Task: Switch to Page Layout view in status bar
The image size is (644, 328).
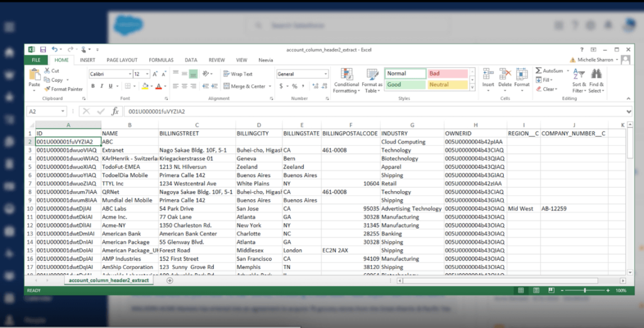Action: 536,290
